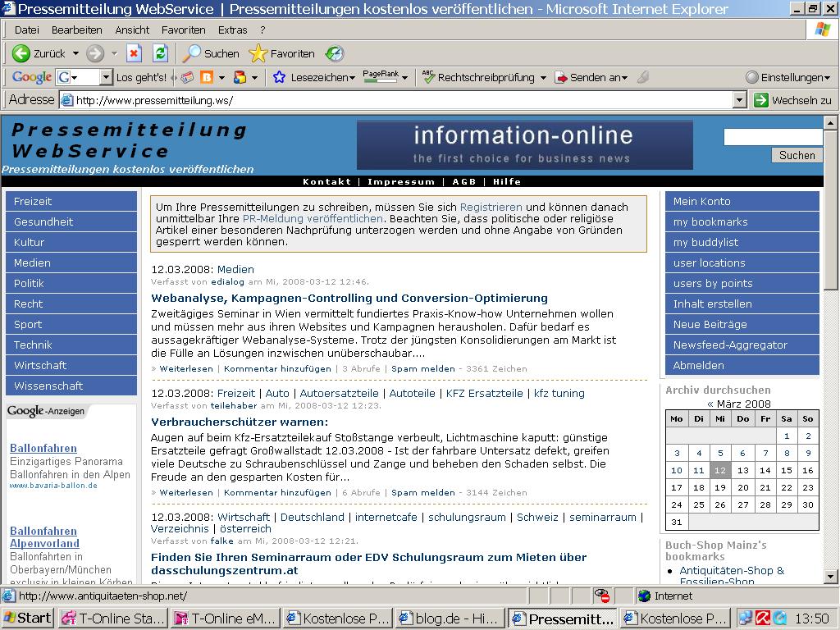Select March 13 in the calendar
Viewport: 840px width, 630px height.
[742, 470]
